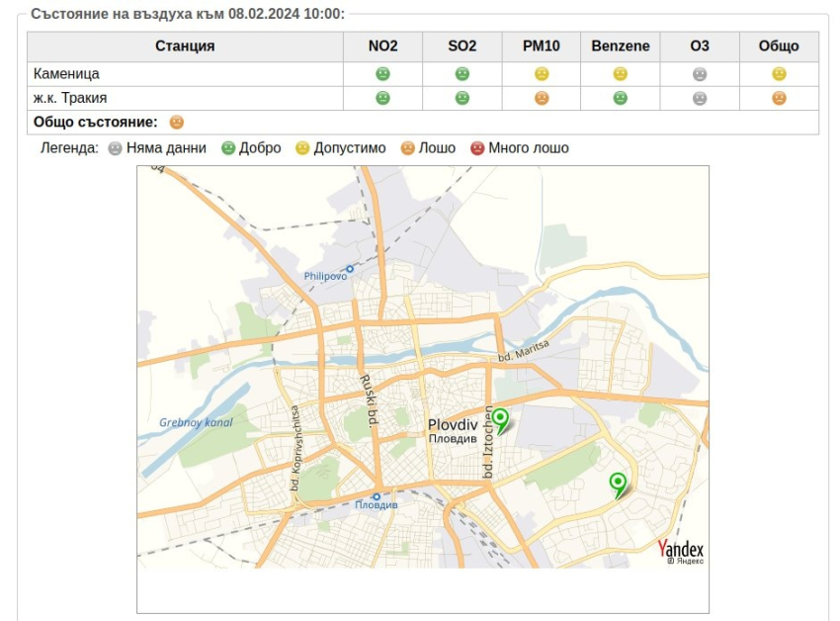The height and width of the screenshot is (621, 840).
Task: Click the Plovdiv city label on map
Action: [453, 425]
